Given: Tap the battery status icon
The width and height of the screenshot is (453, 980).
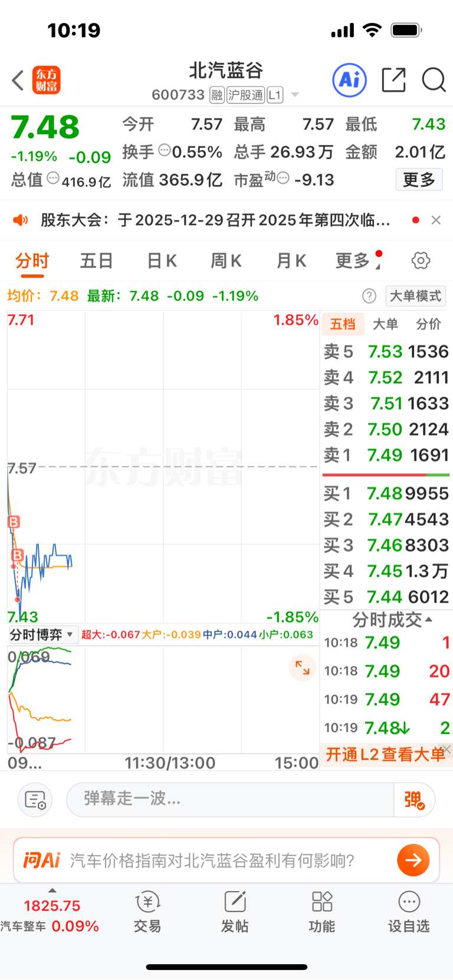Looking at the screenshot, I should click(406, 30).
